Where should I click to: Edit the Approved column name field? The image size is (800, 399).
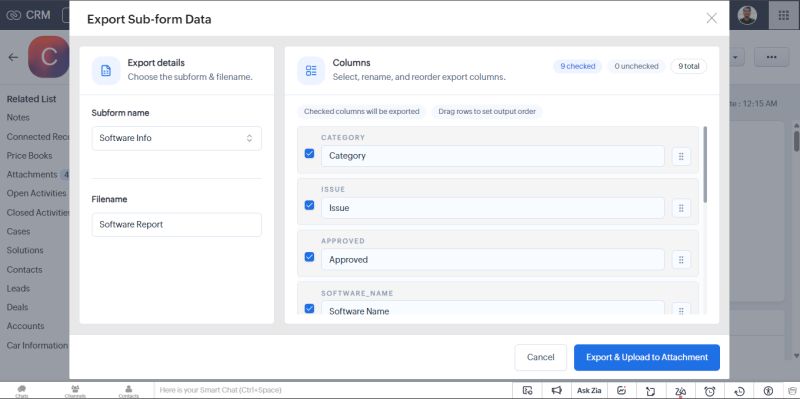click(x=492, y=260)
